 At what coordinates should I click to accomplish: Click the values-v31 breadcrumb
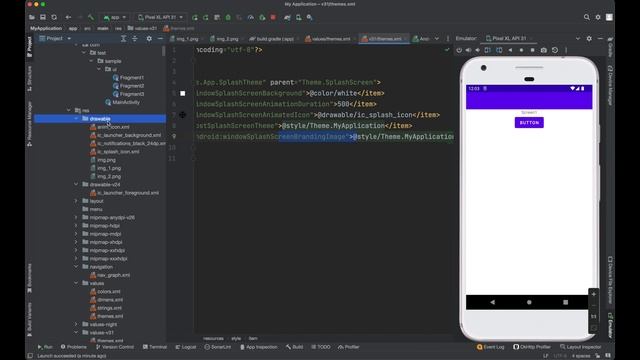142,29
